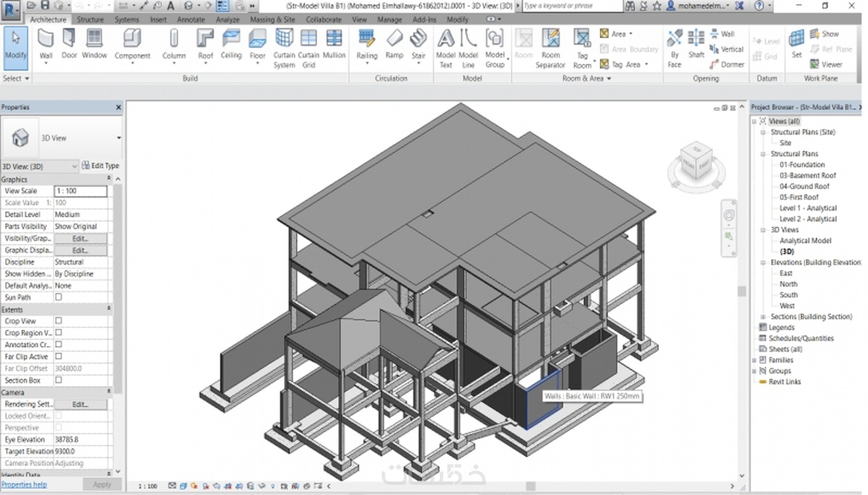The image size is (868, 495).
Task: Go to the Collaborate tab
Action: tap(324, 19)
